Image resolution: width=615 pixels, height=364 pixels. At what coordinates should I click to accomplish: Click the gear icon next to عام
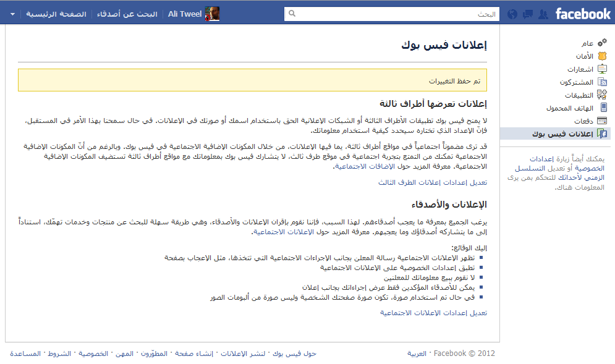pos(602,43)
